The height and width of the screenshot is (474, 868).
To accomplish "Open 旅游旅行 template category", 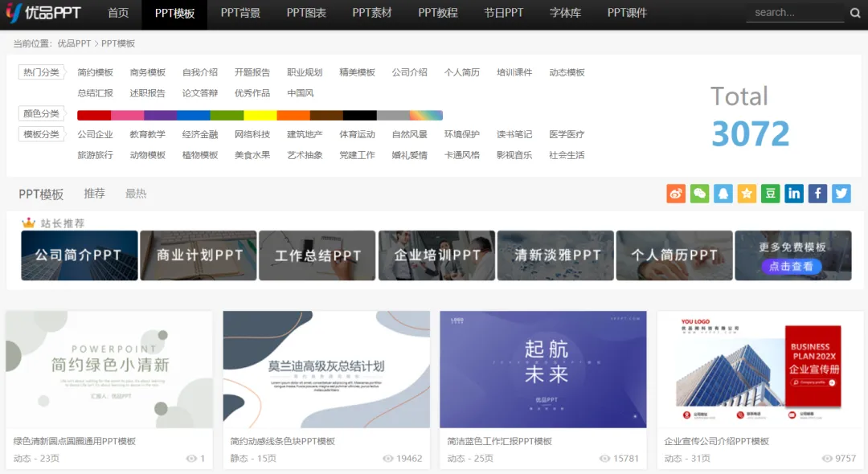I will click(x=95, y=155).
